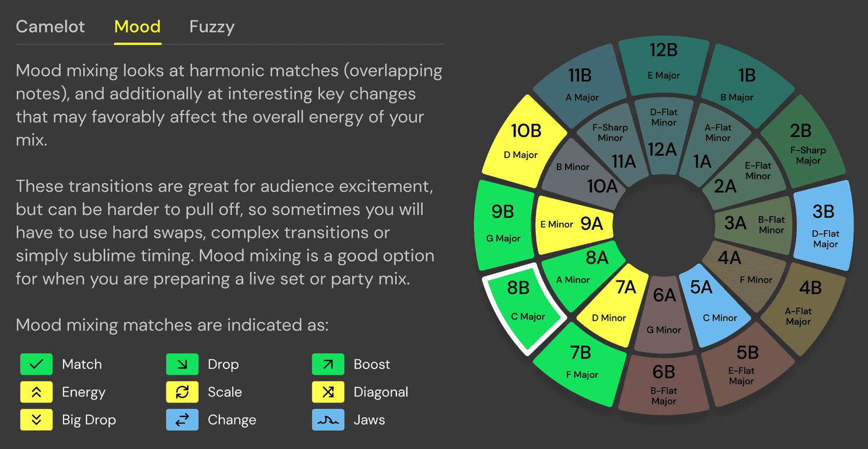Switch to the Fuzzy tab

coord(211,26)
